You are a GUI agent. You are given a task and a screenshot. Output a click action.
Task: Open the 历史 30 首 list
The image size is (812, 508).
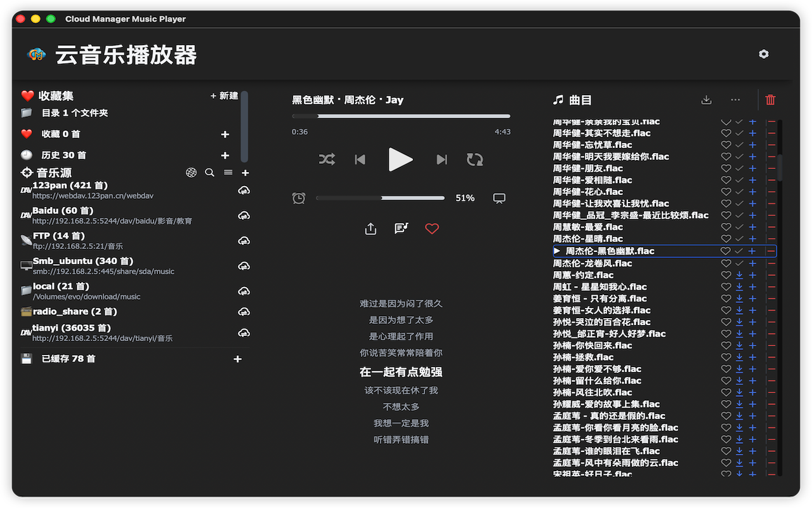pyautogui.click(x=63, y=156)
